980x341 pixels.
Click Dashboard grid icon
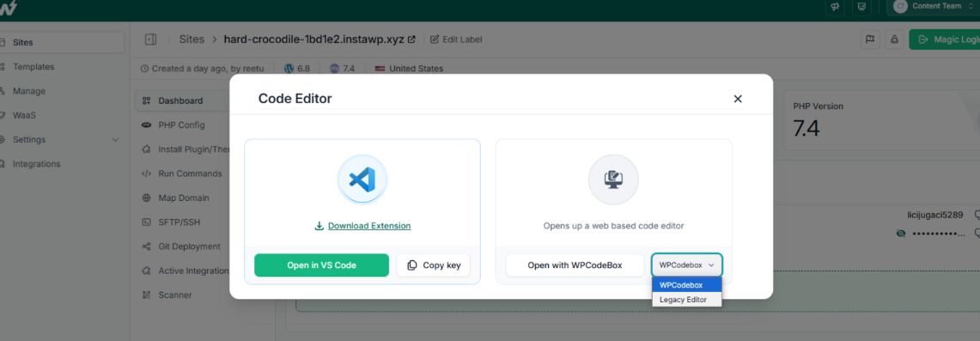(146, 100)
